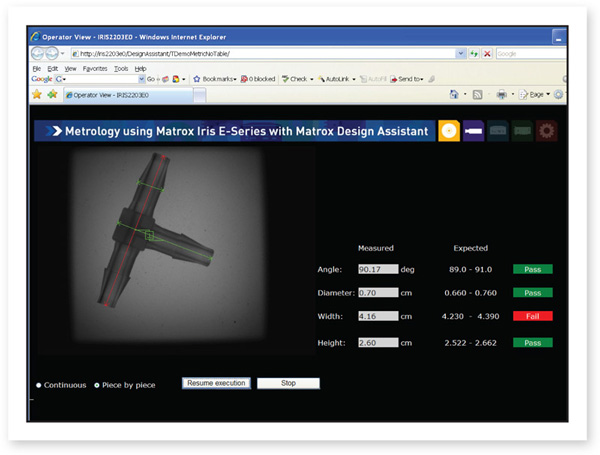This screenshot has width=600, height=455.
Task: Open the View menu
Action: (x=70, y=68)
